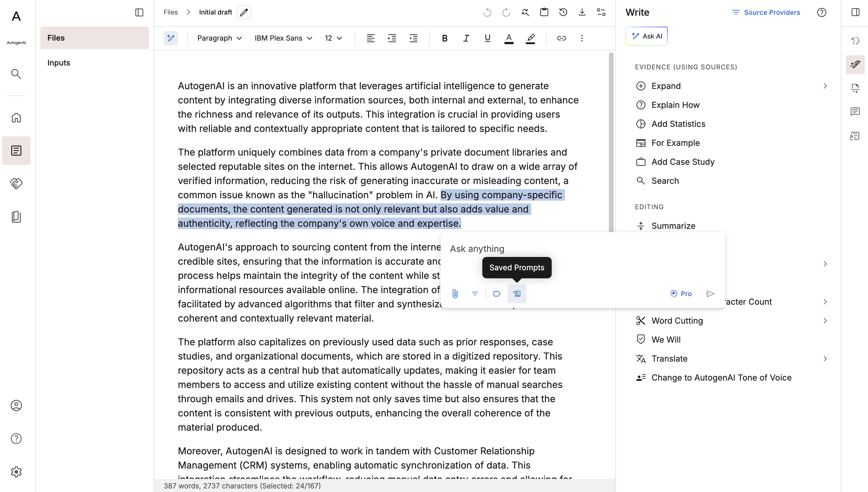Viewport: 868px width, 492px height.
Task: Toggle the Pro mode button
Action: click(681, 294)
